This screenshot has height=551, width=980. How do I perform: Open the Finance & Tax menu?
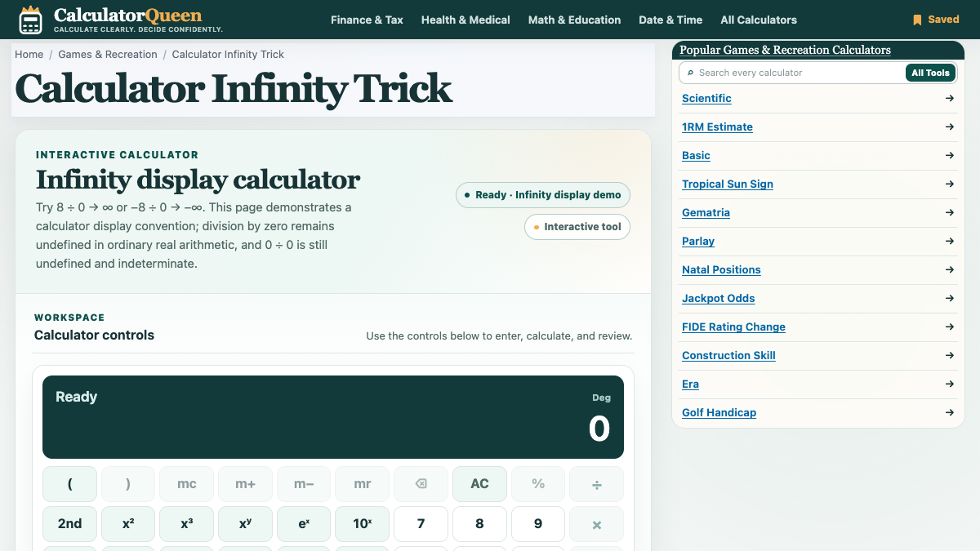tap(367, 20)
